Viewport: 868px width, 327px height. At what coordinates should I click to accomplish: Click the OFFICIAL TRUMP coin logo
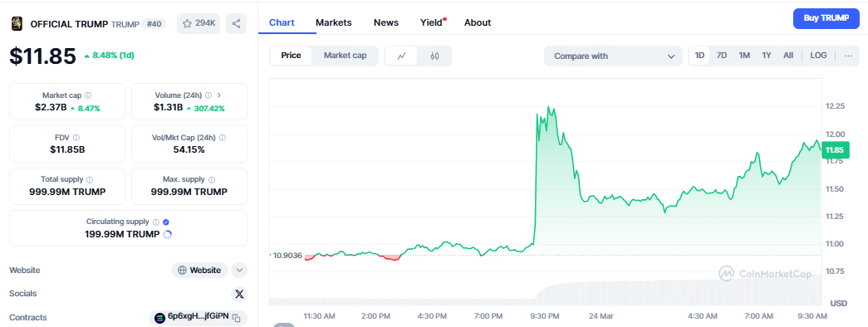pos(17,23)
